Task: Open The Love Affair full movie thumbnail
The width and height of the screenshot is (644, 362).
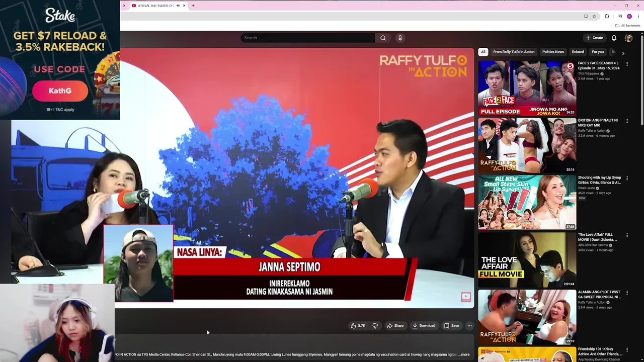Action: coord(527,259)
